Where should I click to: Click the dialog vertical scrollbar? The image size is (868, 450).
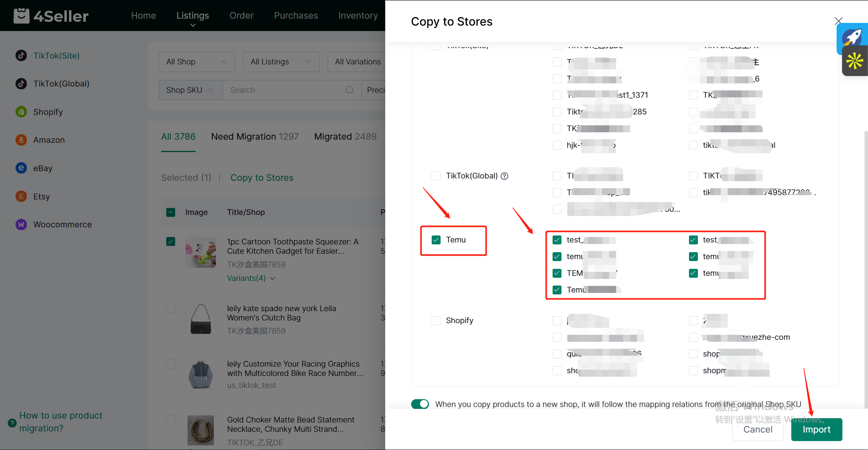[866, 270]
